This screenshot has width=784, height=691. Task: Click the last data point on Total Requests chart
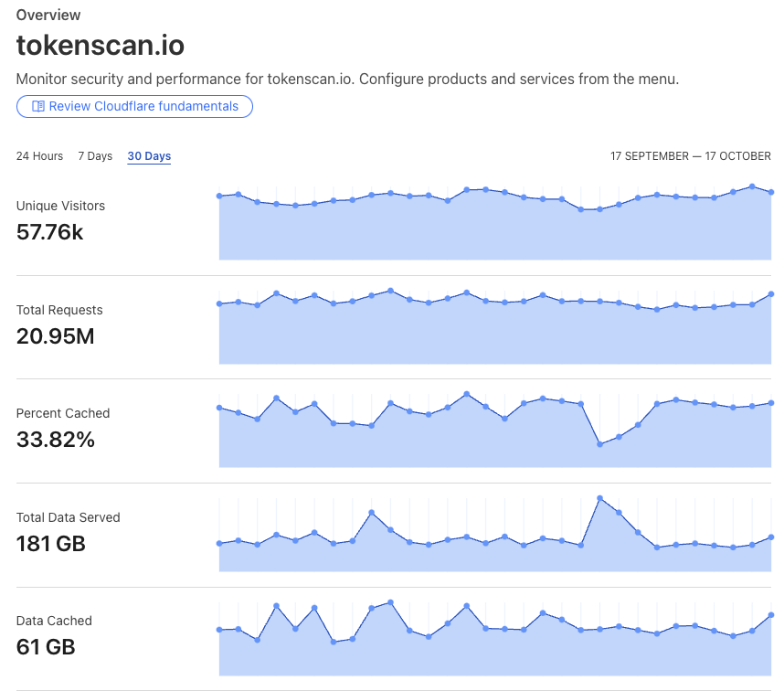[771, 294]
